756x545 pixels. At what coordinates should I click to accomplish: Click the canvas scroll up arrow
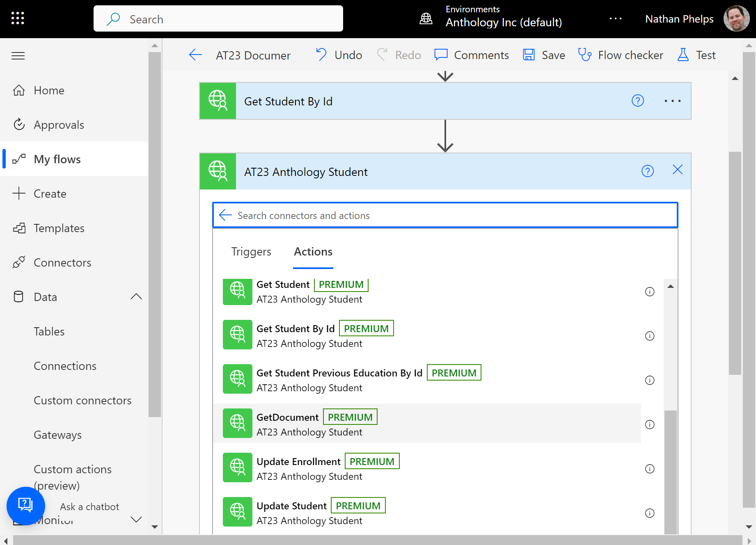coord(735,78)
